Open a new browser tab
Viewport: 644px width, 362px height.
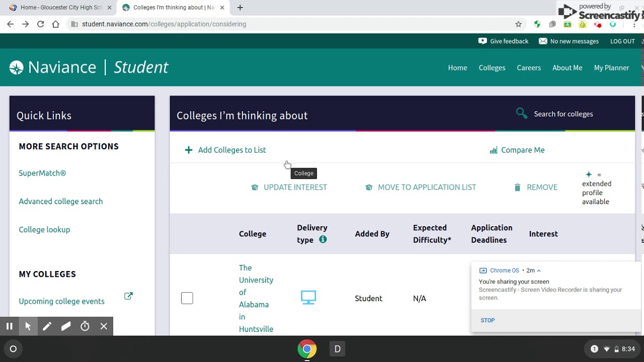240,8
